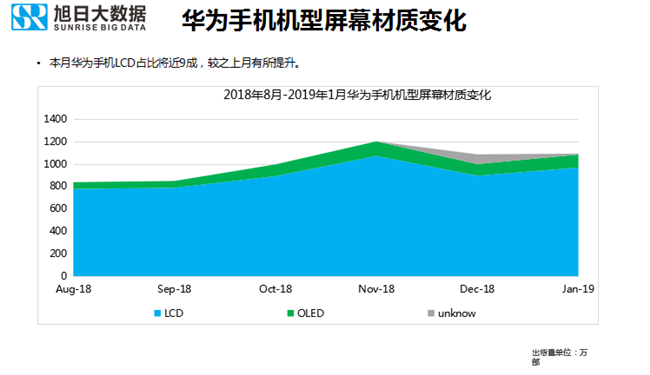This screenshot has height=375, width=650.
Task: Select the unknow legend label
Action: [457, 313]
